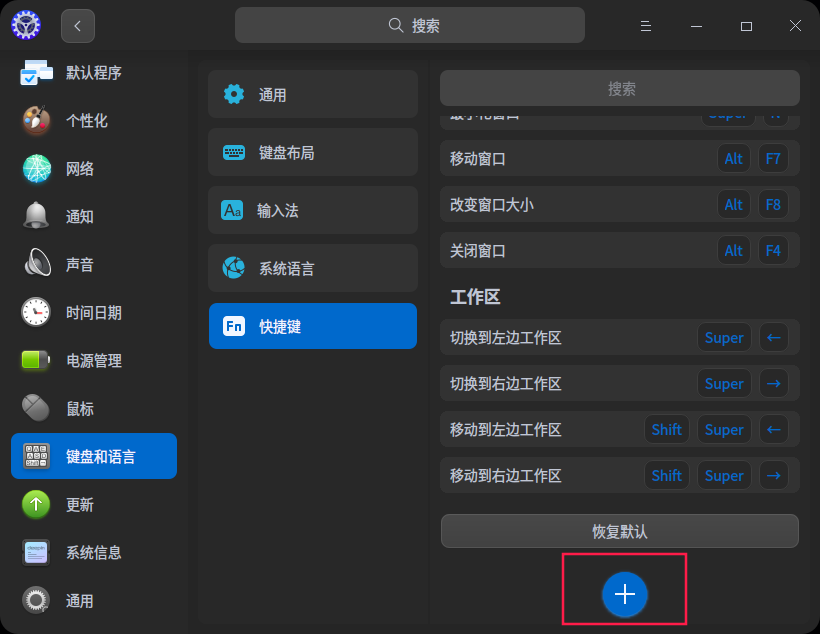Click the Alt key of 改变窗口大小
The height and width of the screenshot is (634, 820).
[x=733, y=205]
